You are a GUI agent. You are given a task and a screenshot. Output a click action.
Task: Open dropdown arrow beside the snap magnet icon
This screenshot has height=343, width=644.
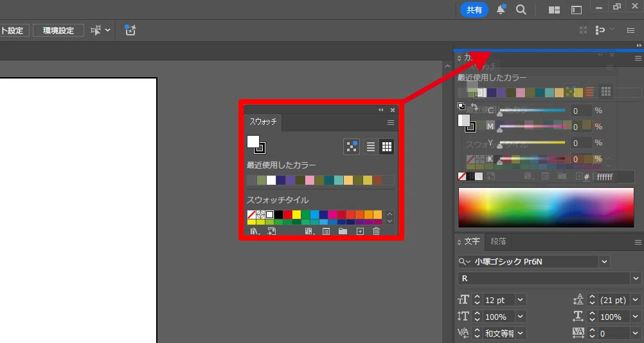click(613, 29)
